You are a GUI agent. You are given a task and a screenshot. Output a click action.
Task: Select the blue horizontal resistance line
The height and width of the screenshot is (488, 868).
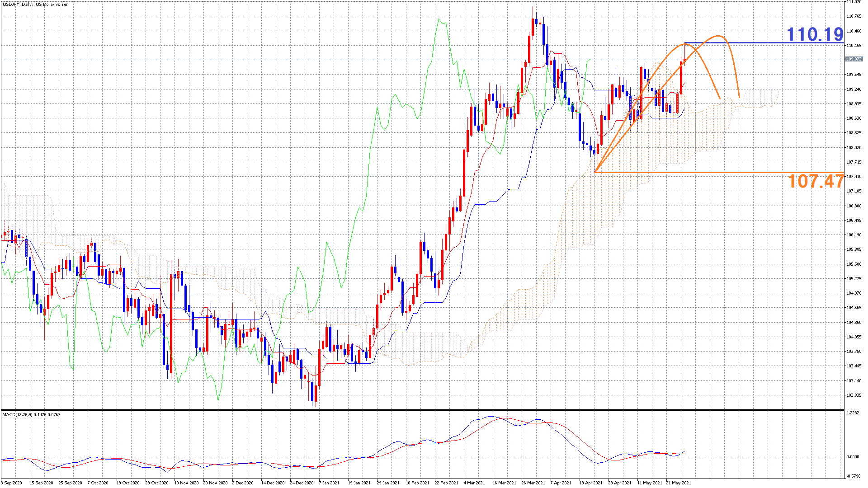[x=764, y=43]
